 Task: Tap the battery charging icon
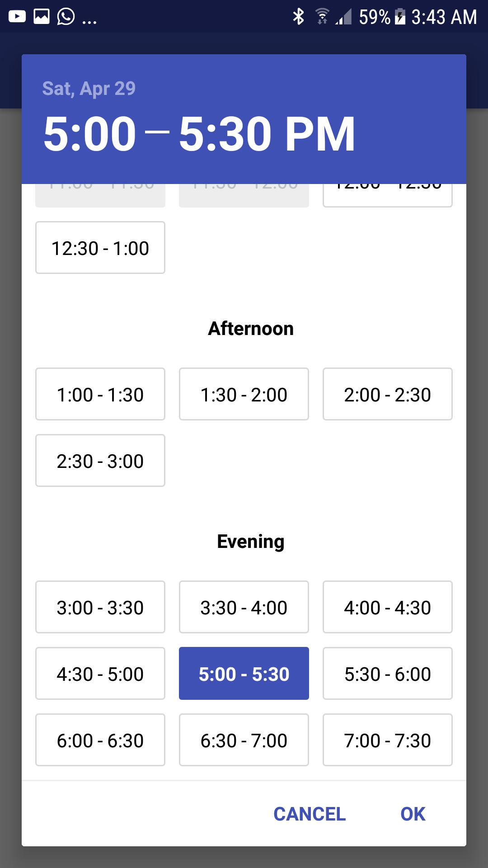click(x=400, y=17)
